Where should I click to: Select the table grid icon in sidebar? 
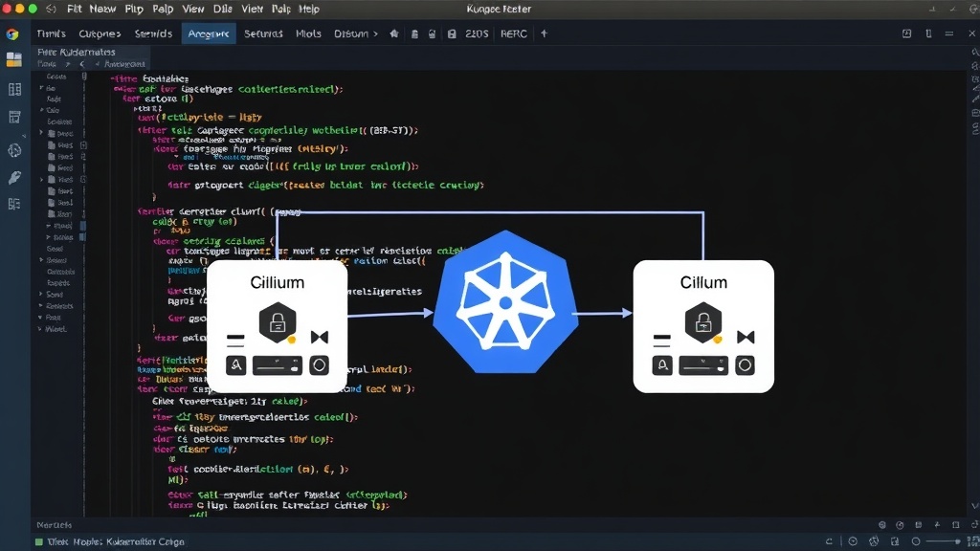coord(14,89)
